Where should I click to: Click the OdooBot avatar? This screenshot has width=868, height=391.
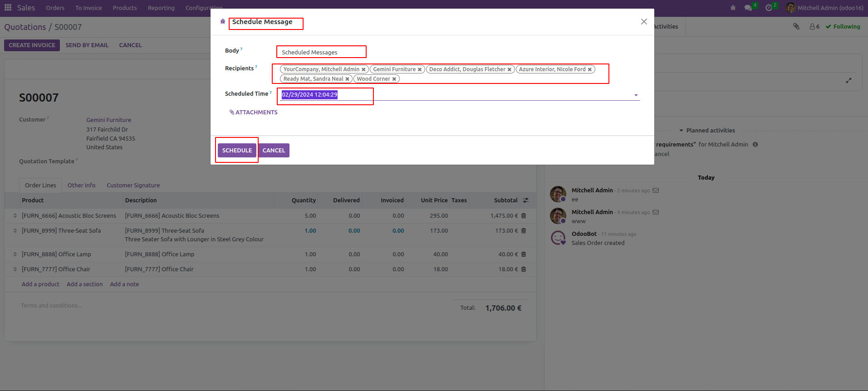pyautogui.click(x=558, y=238)
